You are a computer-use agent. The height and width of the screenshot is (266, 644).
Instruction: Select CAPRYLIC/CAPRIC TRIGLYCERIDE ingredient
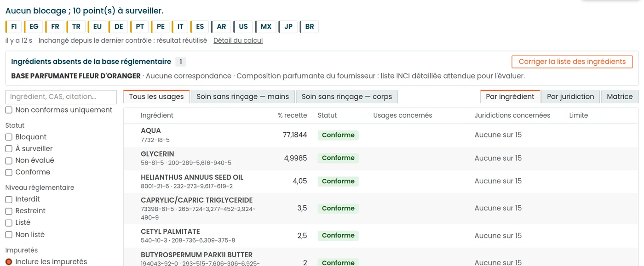197,200
